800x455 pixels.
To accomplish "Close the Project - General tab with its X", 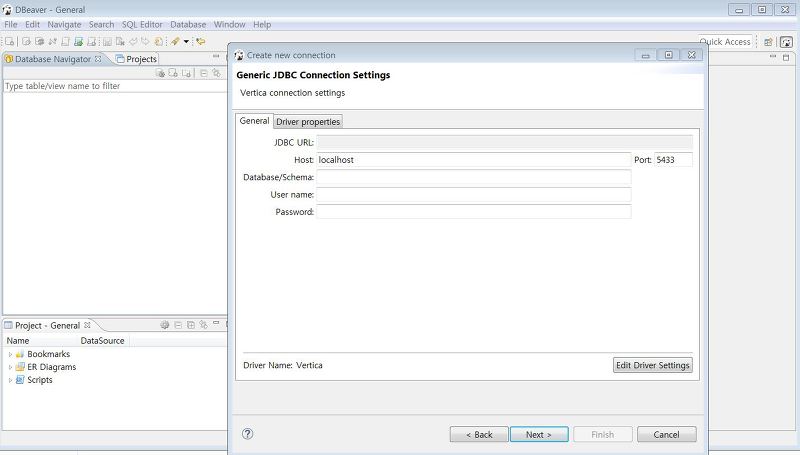I will point(87,325).
